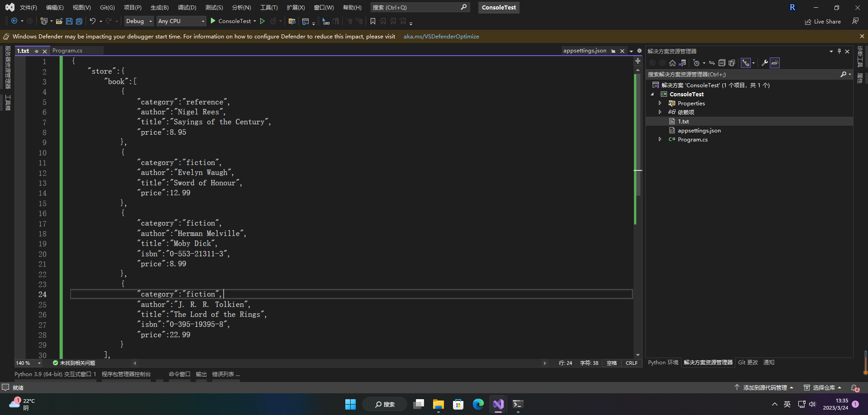Open the terminal icon in the taskbar

pos(518,404)
